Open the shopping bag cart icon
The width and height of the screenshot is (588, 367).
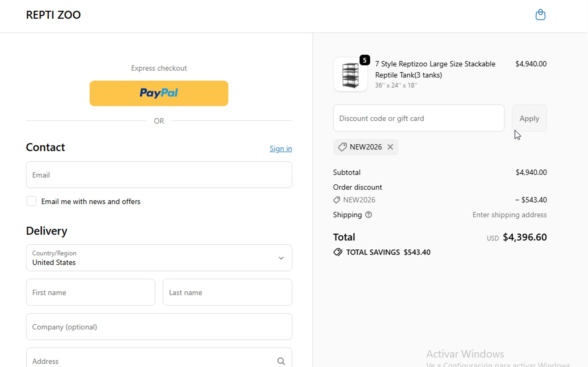coord(541,15)
